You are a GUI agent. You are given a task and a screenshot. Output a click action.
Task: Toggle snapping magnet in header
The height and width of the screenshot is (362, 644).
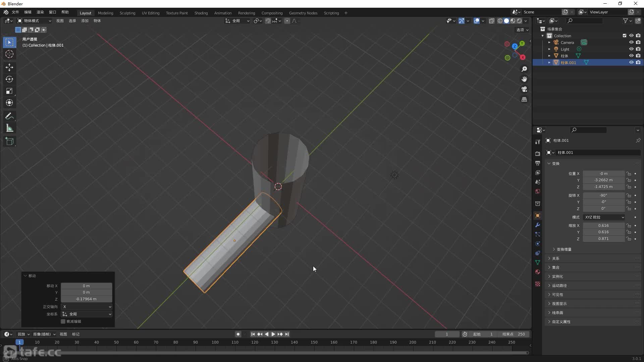pyautogui.click(x=268, y=21)
